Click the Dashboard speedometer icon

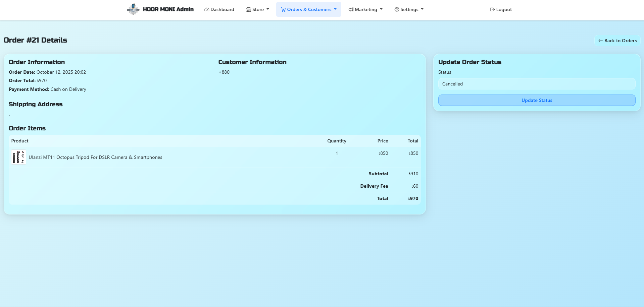click(207, 9)
